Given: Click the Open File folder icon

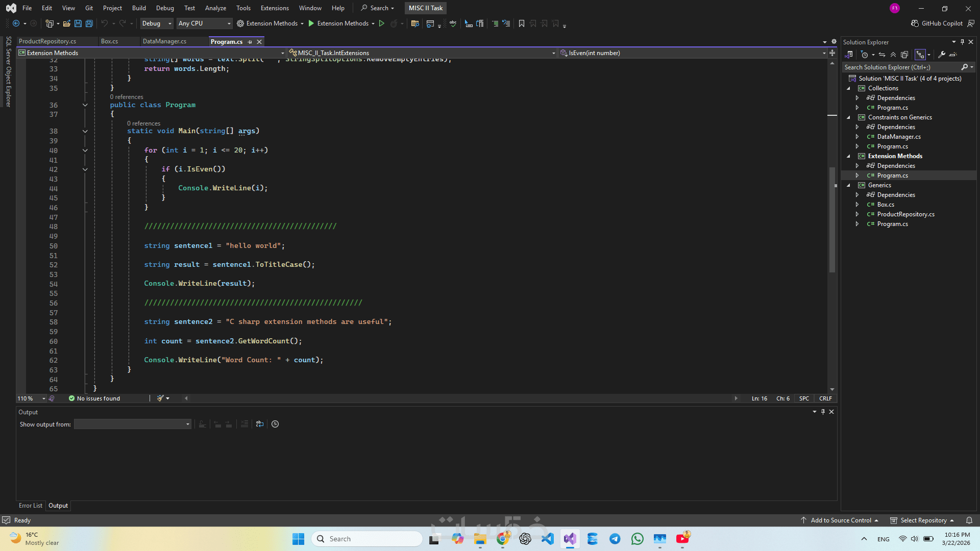Looking at the screenshot, I should coord(66,23).
